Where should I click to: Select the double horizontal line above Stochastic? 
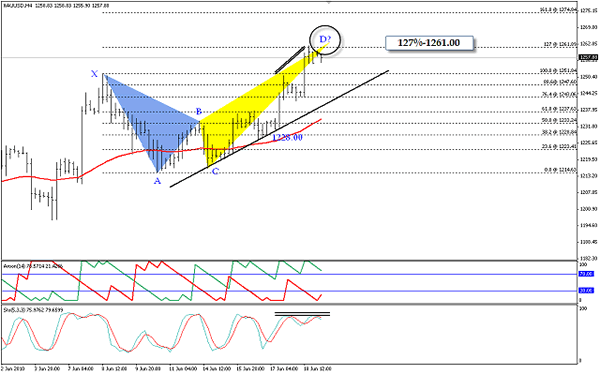(x=302, y=315)
